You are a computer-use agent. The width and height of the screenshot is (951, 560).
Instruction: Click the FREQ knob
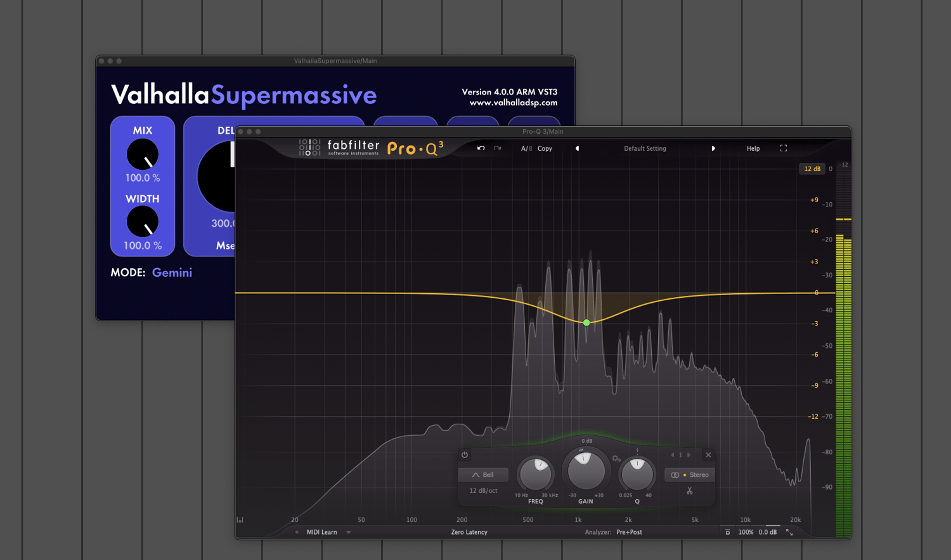536,474
